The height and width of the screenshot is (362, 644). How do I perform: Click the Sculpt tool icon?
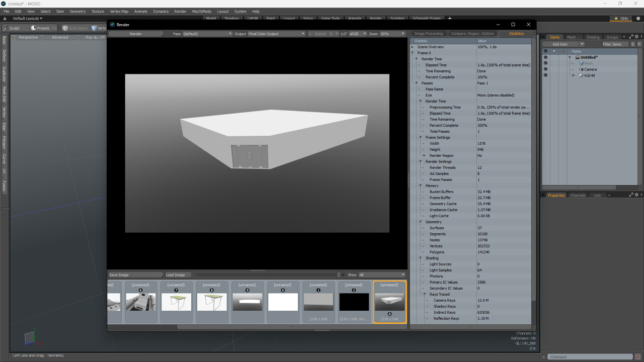[x=6, y=28]
